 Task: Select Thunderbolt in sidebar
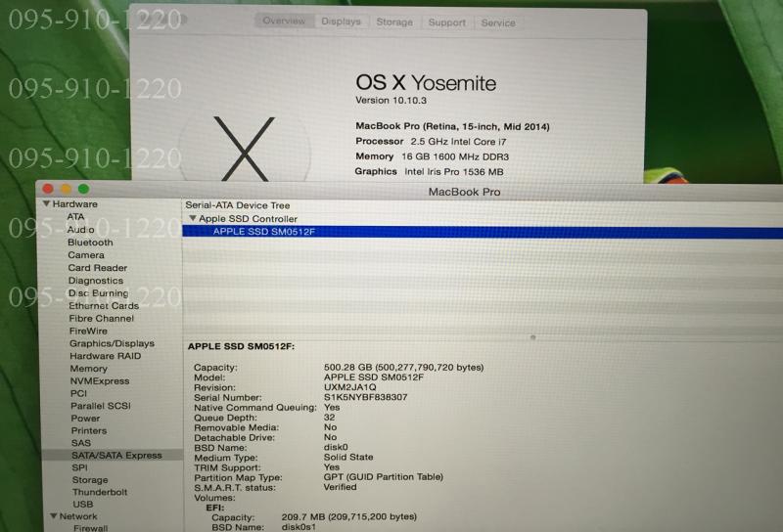[x=100, y=492]
